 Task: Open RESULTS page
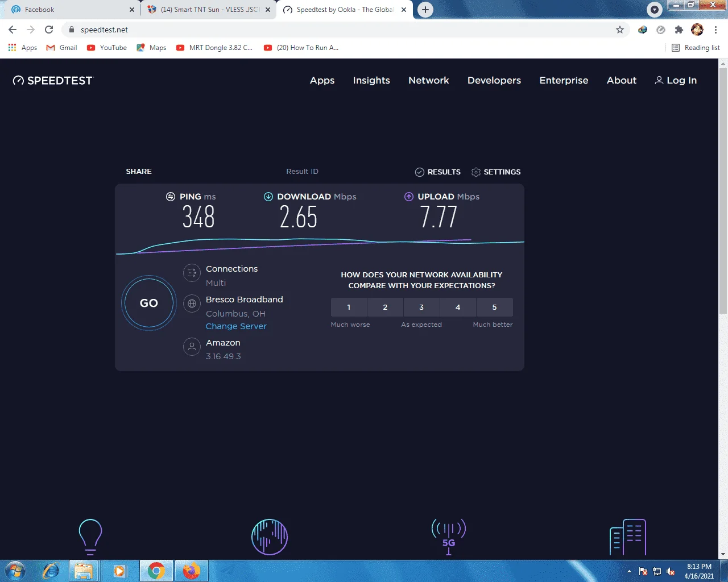[438, 172]
